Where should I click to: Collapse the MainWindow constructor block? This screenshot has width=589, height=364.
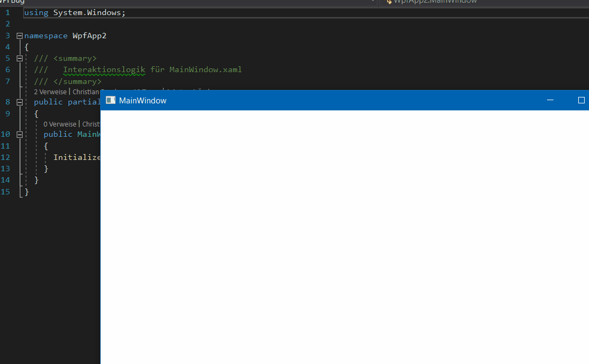click(19, 134)
